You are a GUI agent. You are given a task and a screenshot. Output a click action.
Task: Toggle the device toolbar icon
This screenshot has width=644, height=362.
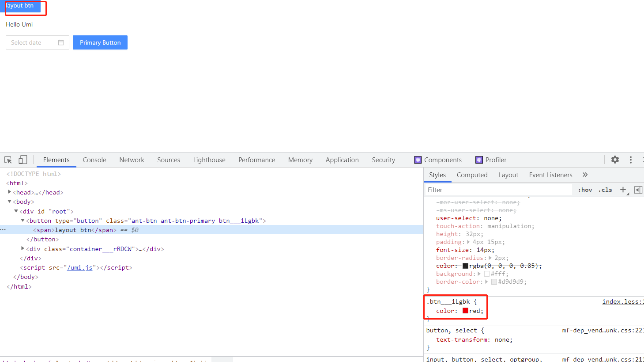tap(23, 160)
